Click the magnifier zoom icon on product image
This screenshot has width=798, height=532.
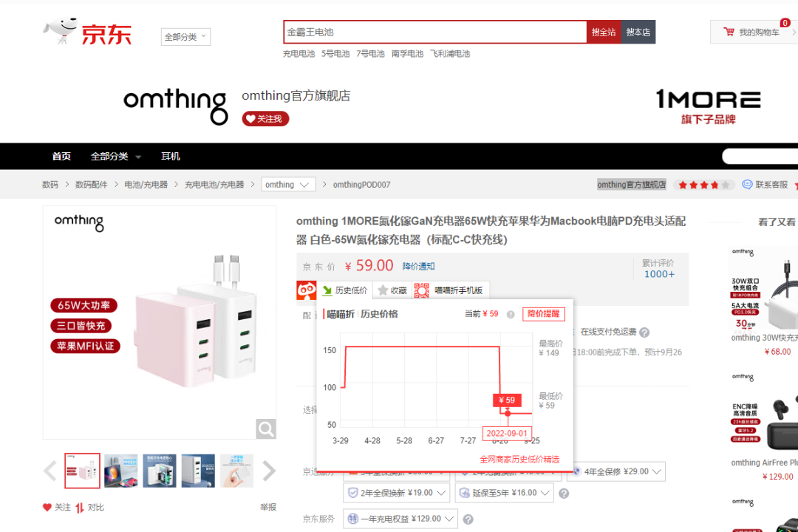(266, 429)
